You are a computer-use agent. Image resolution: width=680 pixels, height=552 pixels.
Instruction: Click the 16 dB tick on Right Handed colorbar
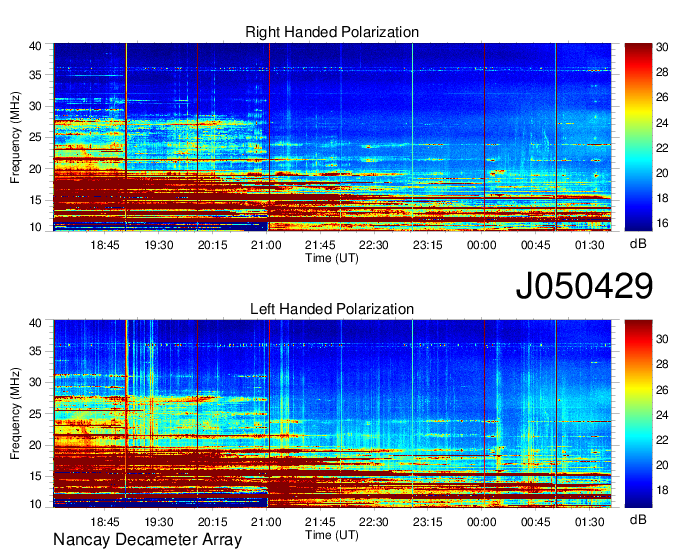click(662, 223)
